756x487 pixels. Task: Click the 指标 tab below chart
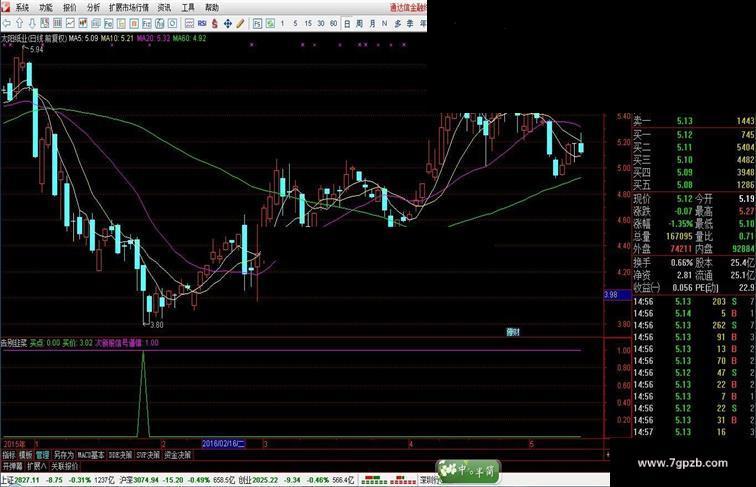point(9,455)
